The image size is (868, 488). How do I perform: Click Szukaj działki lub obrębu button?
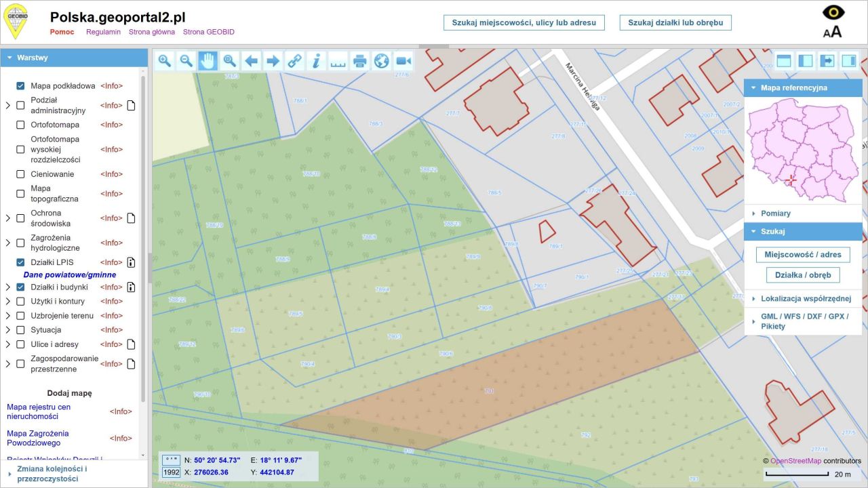point(675,22)
